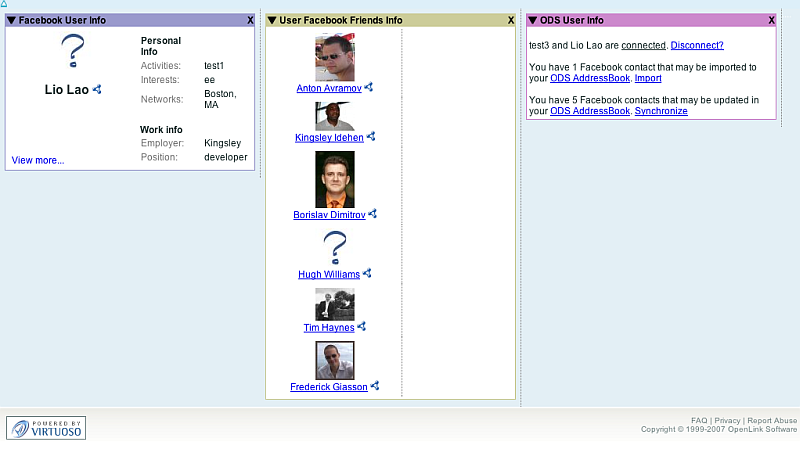The width and height of the screenshot is (800, 456).
Task: Click Frederick Giasson's profile photo
Action: (x=335, y=361)
